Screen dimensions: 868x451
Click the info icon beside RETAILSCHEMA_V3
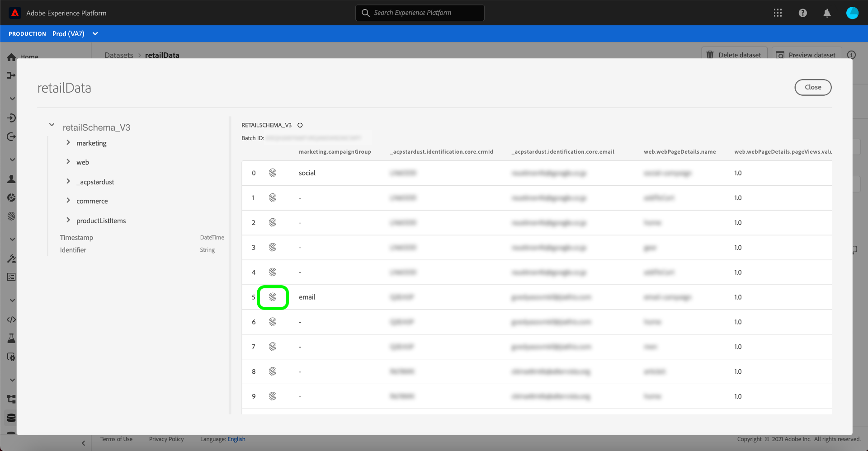[300, 125]
